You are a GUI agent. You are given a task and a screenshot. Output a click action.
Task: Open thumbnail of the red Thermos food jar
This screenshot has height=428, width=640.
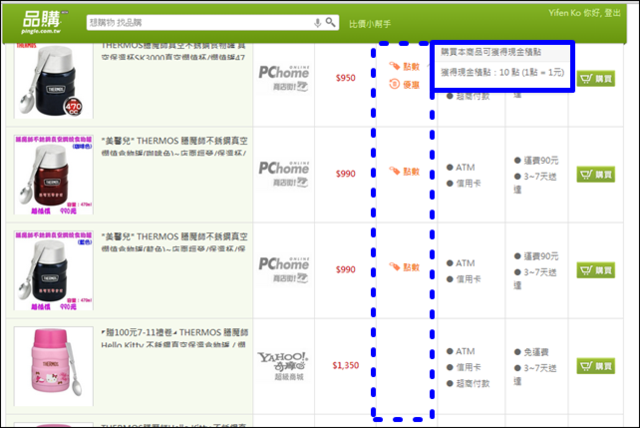[53, 175]
